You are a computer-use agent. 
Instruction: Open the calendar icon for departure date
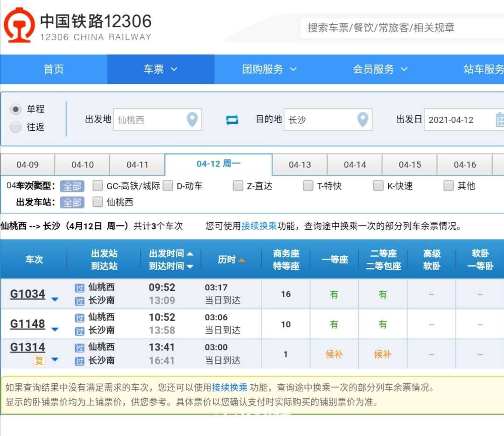(500, 120)
